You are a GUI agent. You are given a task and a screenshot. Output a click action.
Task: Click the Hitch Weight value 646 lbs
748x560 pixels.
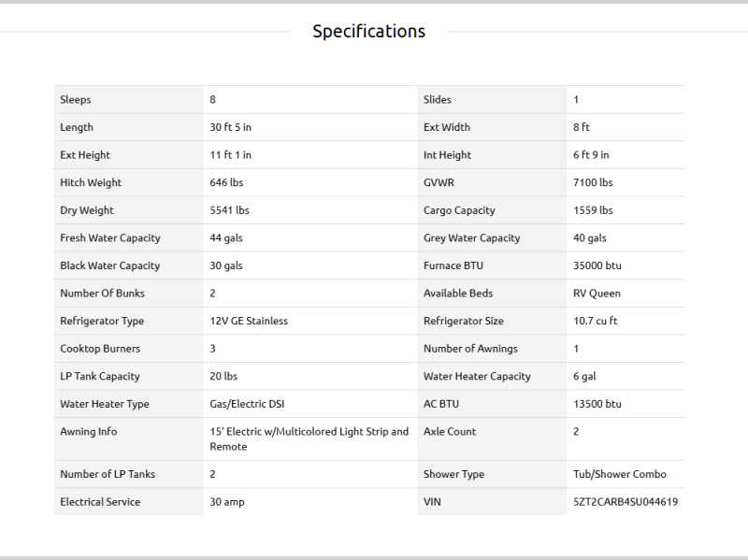pyautogui.click(x=226, y=183)
